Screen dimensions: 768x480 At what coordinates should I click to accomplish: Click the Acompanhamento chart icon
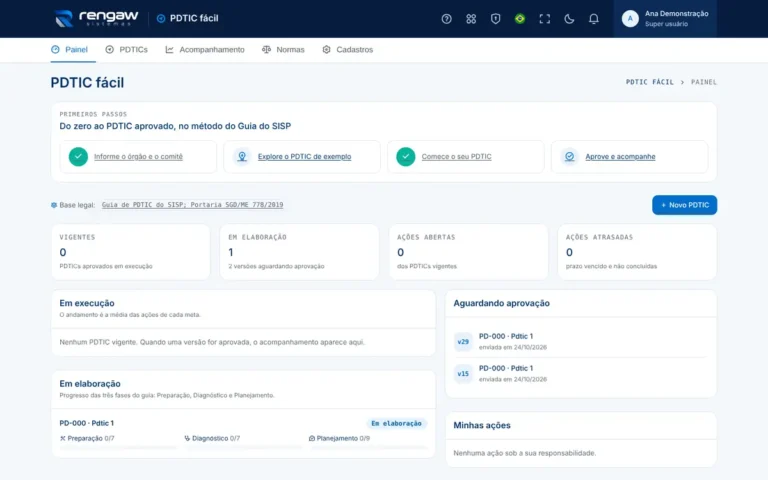169,49
